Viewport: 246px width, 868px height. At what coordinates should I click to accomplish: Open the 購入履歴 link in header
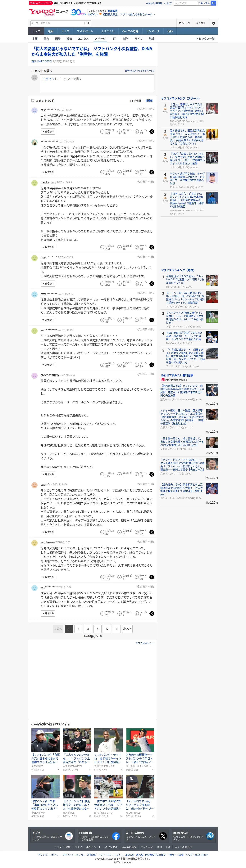[x=201, y=23]
